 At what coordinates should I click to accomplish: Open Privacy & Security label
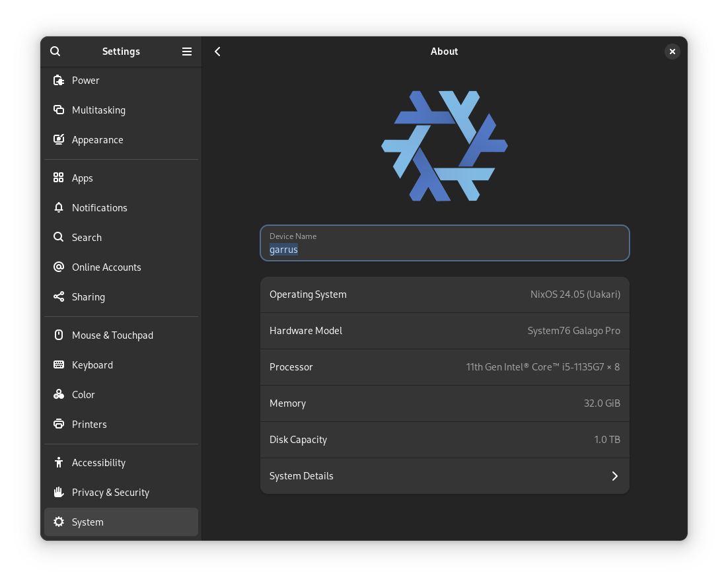point(110,493)
